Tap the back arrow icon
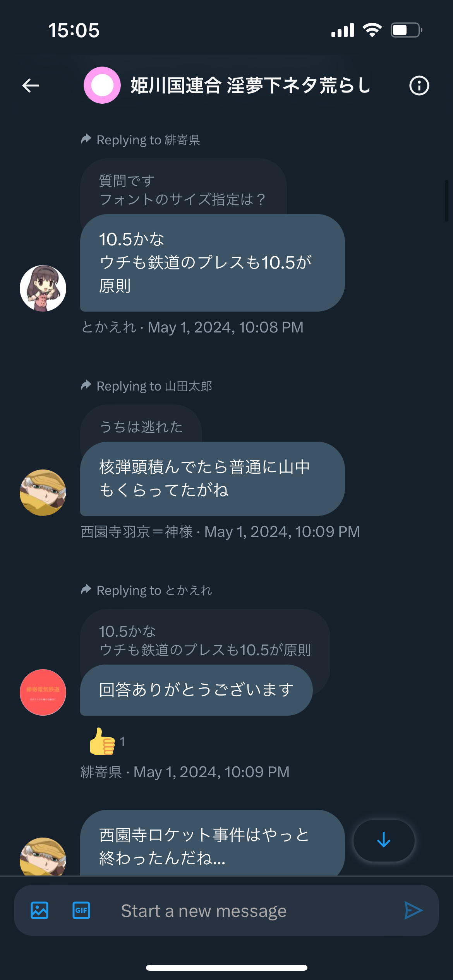 point(31,86)
